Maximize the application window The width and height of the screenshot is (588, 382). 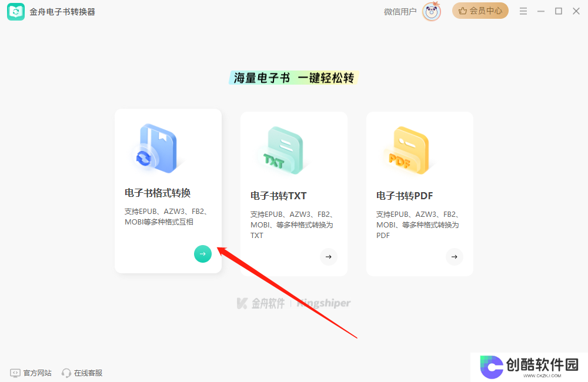tap(559, 11)
